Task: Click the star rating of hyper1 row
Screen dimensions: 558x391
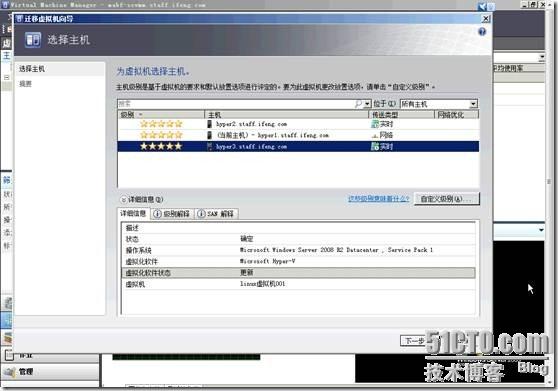Action: coord(161,135)
